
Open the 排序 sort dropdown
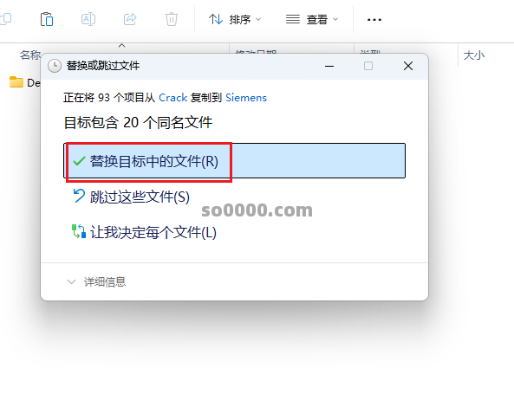click(x=235, y=20)
